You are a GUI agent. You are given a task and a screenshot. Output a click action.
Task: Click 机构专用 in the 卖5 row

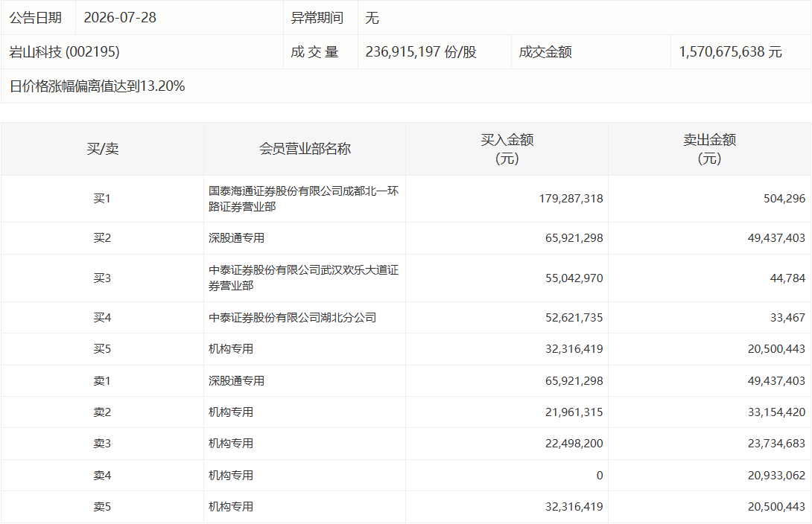pyautogui.click(x=231, y=507)
